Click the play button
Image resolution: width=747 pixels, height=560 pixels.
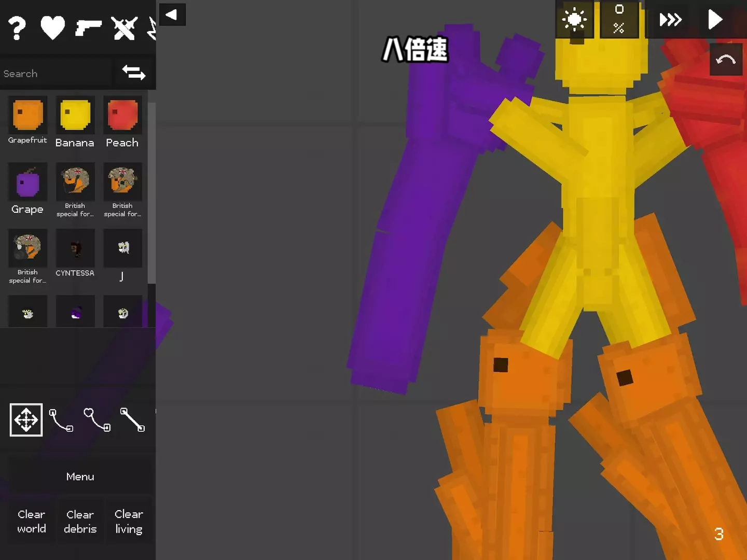[715, 20]
